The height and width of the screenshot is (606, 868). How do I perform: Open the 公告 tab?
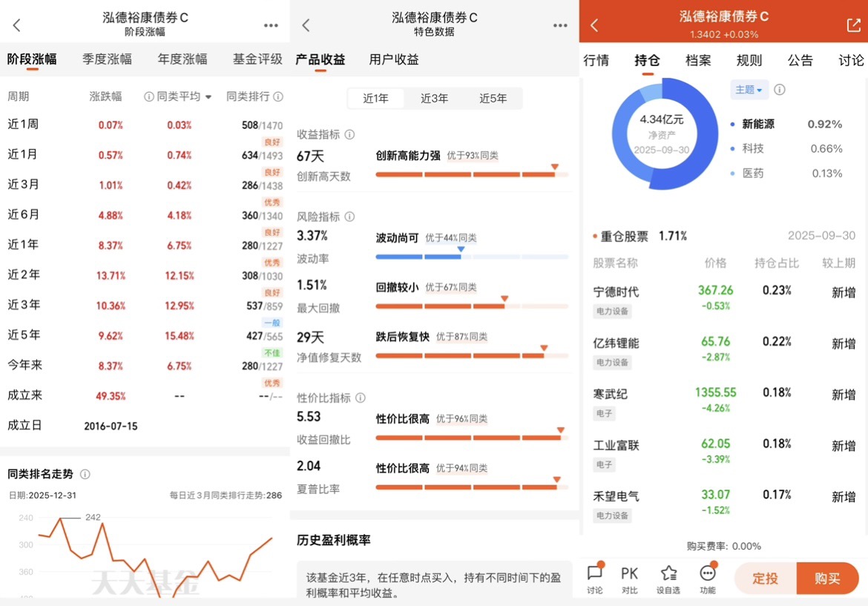coord(800,60)
